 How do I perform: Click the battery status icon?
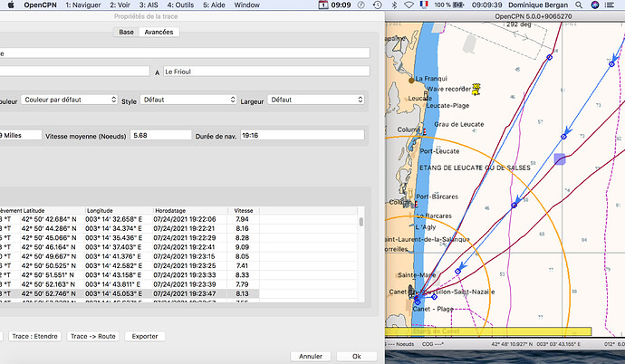coord(458,5)
